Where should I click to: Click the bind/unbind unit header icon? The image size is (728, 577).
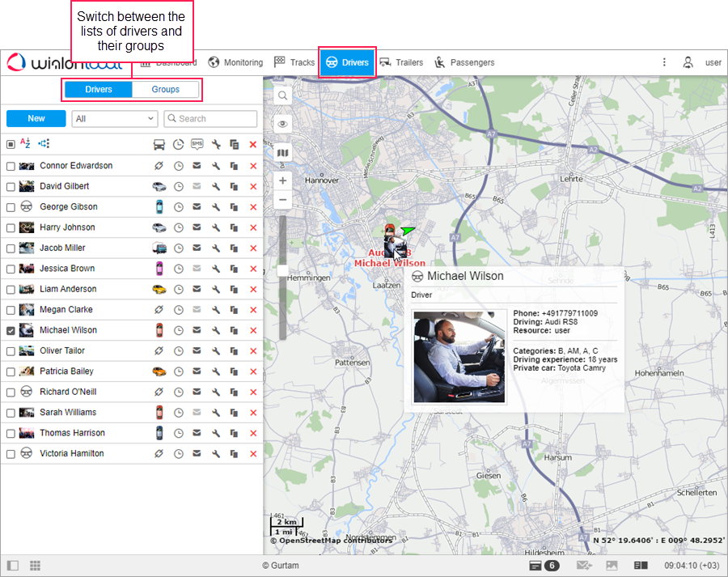pos(159,145)
